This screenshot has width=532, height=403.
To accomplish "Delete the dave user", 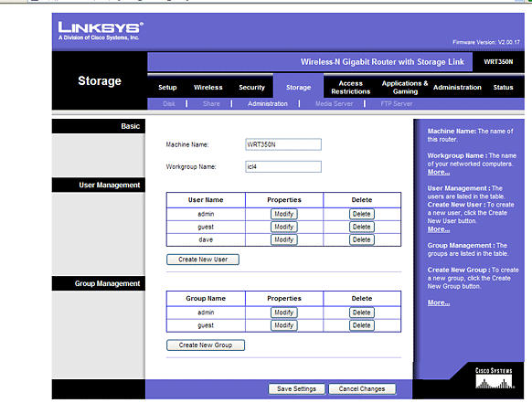I will coord(362,239).
